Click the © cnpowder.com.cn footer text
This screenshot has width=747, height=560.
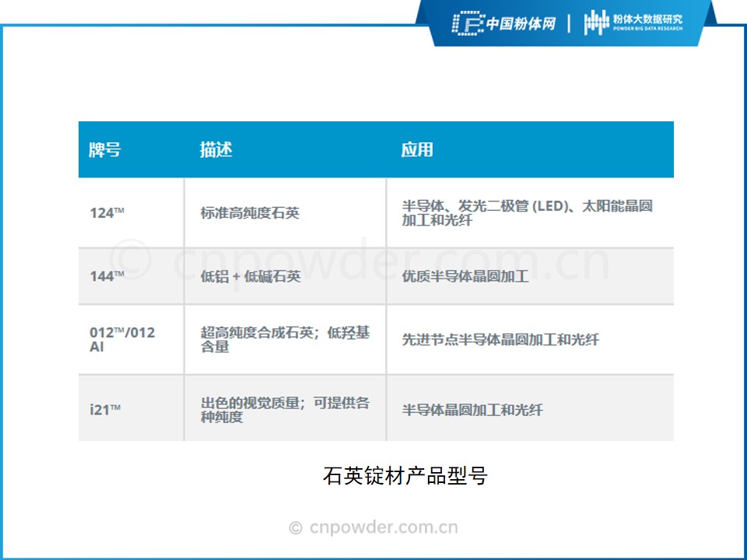pyautogui.click(x=373, y=527)
